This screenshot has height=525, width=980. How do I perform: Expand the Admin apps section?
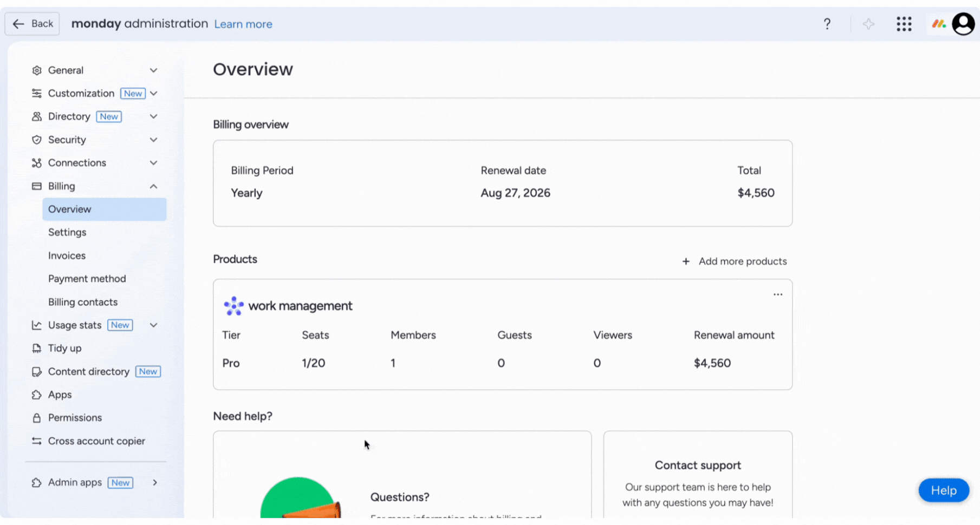pos(155,482)
